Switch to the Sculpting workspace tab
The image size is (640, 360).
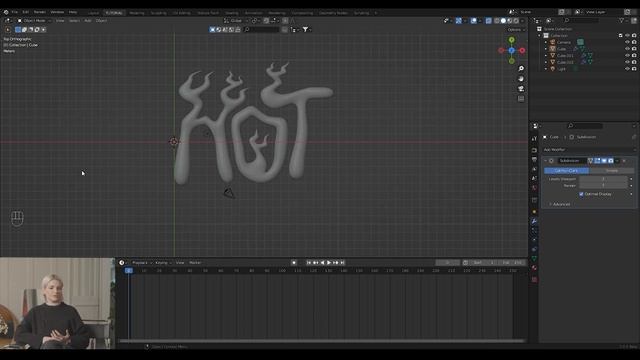coord(159,13)
